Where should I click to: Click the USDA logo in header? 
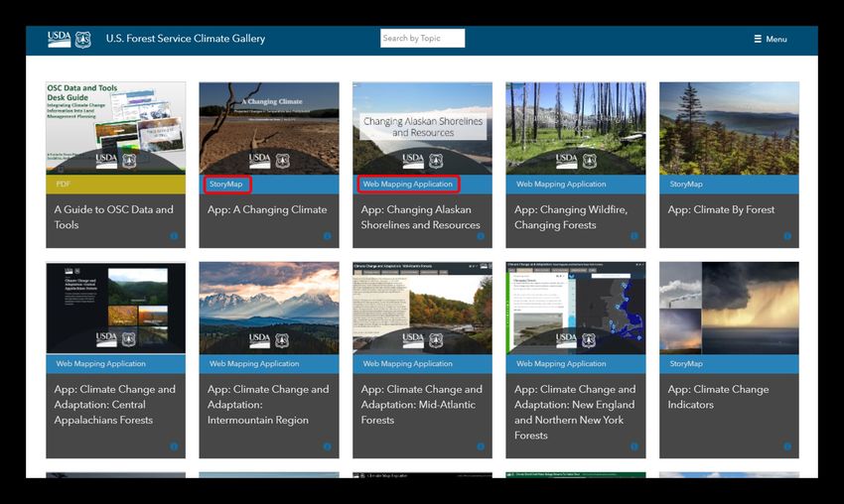[x=59, y=40]
